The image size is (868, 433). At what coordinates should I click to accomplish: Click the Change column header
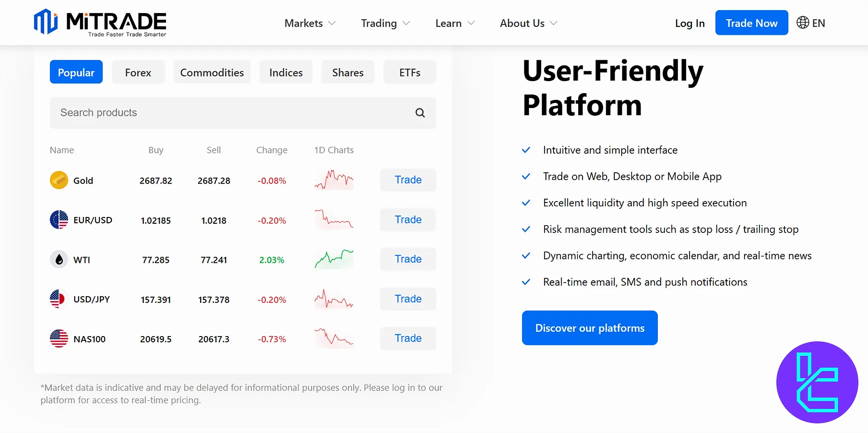click(x=271, y=150)
